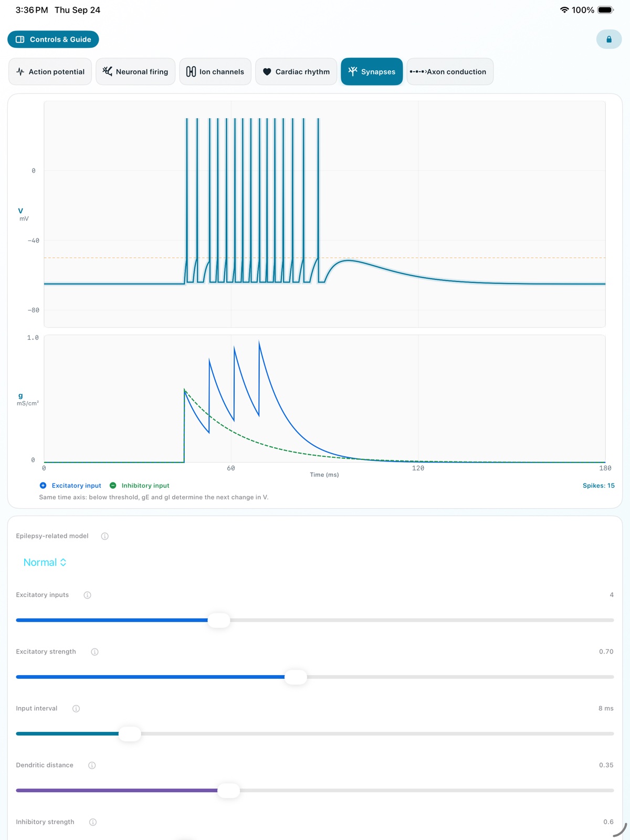The height and width of the screenshot is (840, 630).
Task: Switch to the Action potential tab
Action: 50,71
